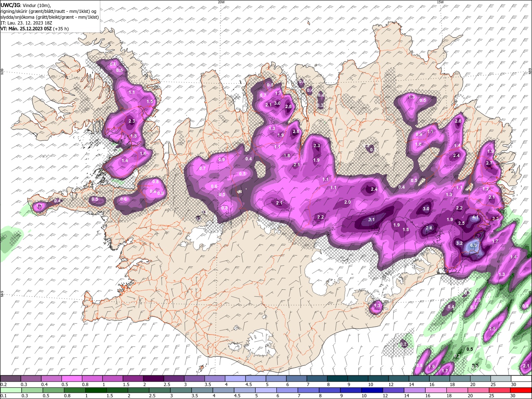This screenshot has height=399, width=532.
Task: Pick the 0.2 swatch on top purple scale
Action: [x=10, y=379]
